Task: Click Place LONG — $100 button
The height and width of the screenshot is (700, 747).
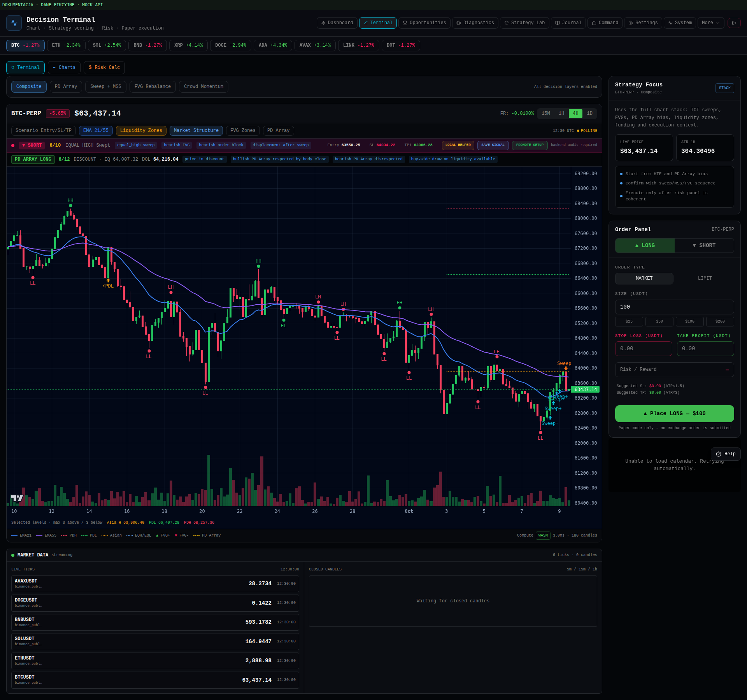Action: (674, 414)
